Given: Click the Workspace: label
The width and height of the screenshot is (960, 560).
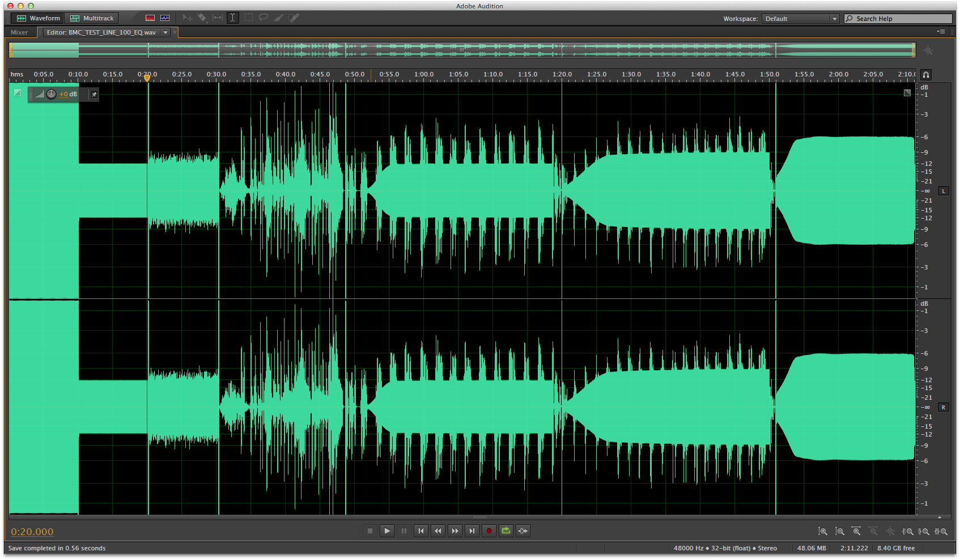Looking at the screenshot, I should point(740,19).
